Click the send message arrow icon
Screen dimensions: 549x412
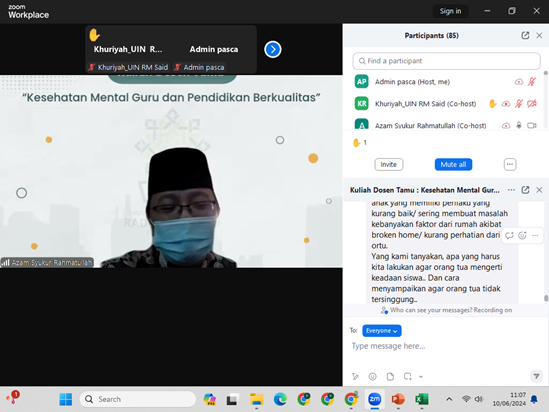tap(536, 376)
